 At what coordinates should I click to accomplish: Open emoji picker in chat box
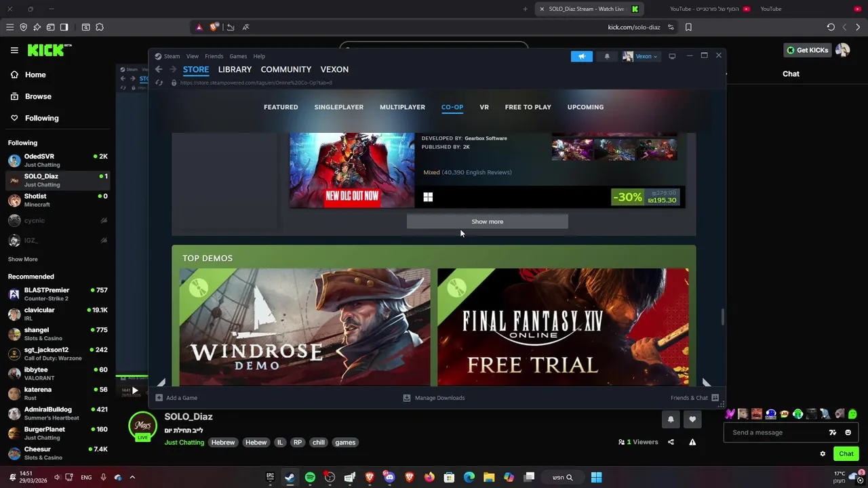tap(848, 432)
